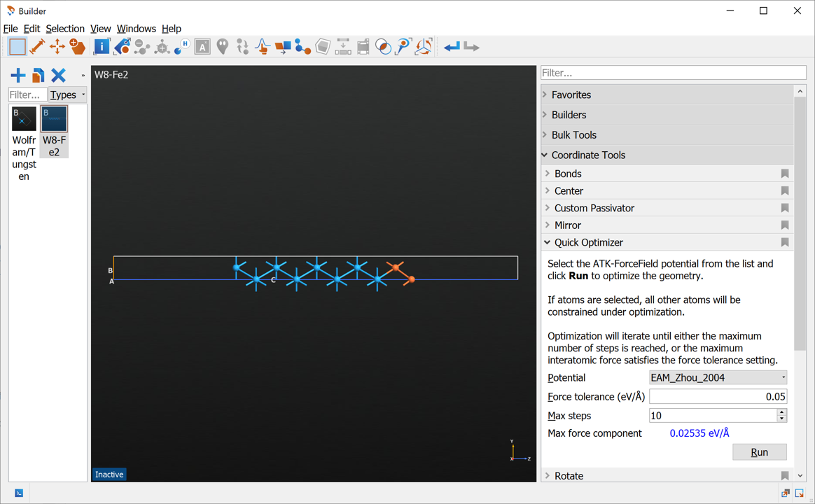Click the undo arrow in toolbar
This screenshot has height=504, width=815.
coord(452,47)
